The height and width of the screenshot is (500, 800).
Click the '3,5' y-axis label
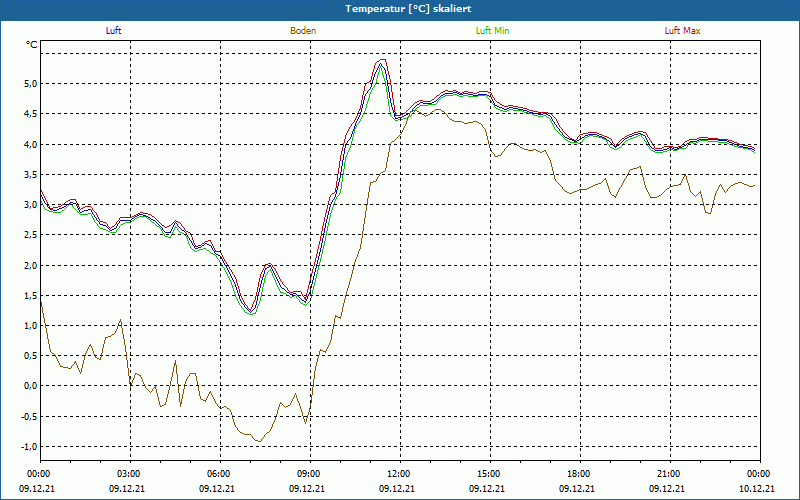pos(31,174)
